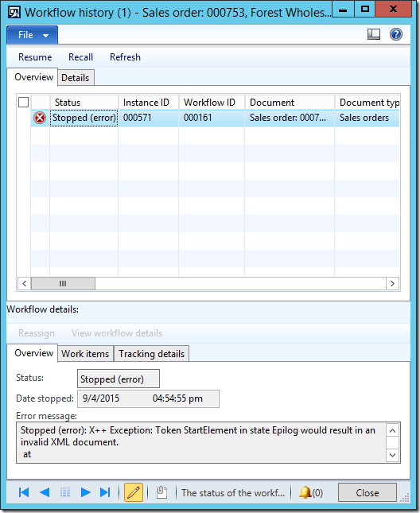Click the view layout icon
Screen dimensions: 420x513
[374, 34]
